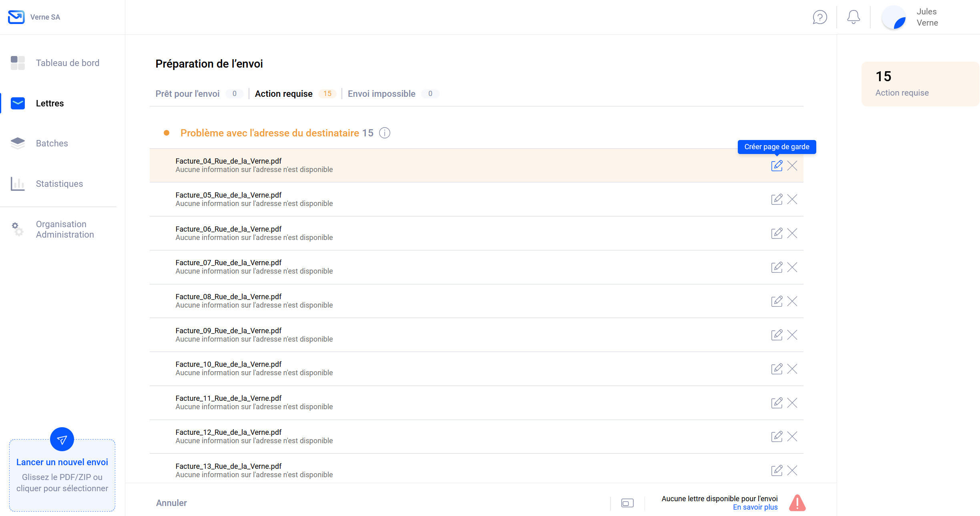Click the paper plane new-send icon

point(62,440)
